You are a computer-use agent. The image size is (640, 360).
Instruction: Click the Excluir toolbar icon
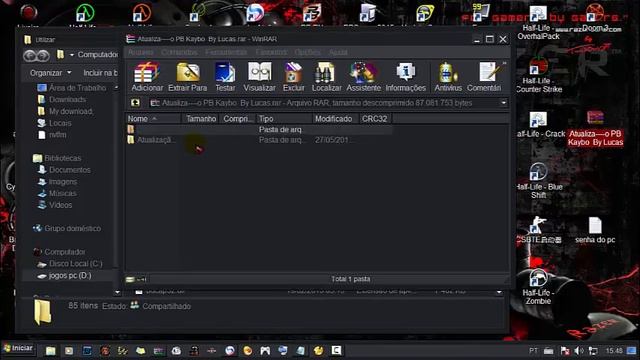click(293, 77)
